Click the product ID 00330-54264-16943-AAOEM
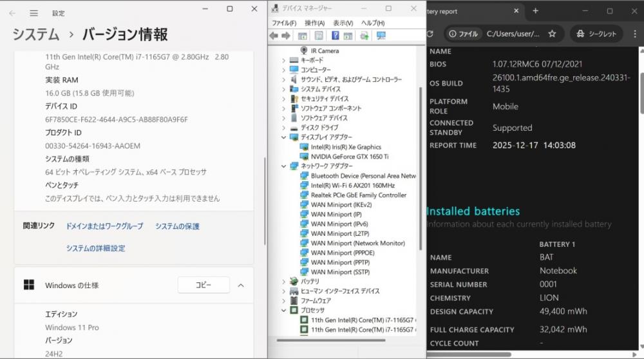Viewport: 644px width, 359px height. (93, 146)
